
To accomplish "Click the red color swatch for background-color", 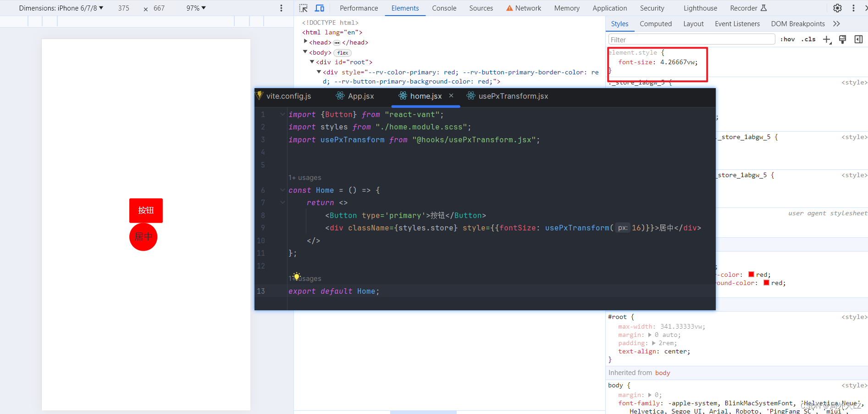I will point(766,283).
